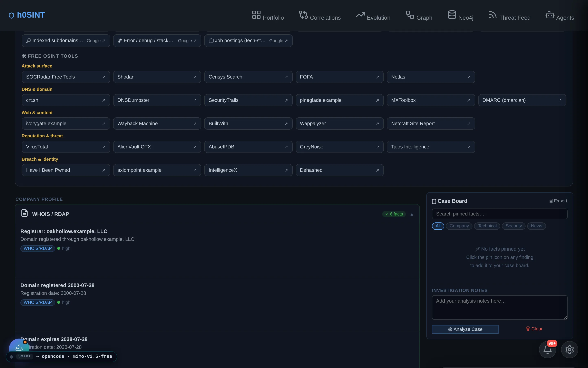Click external-link arrow on crt.sh
The image size is (588, 368).
[104, 101]
